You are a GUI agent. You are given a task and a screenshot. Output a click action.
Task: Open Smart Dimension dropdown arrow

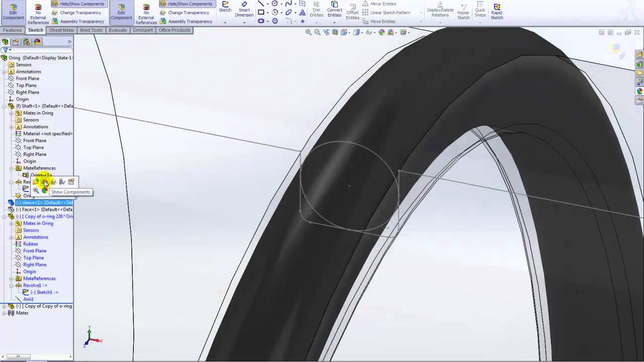[x=244, y=23]
